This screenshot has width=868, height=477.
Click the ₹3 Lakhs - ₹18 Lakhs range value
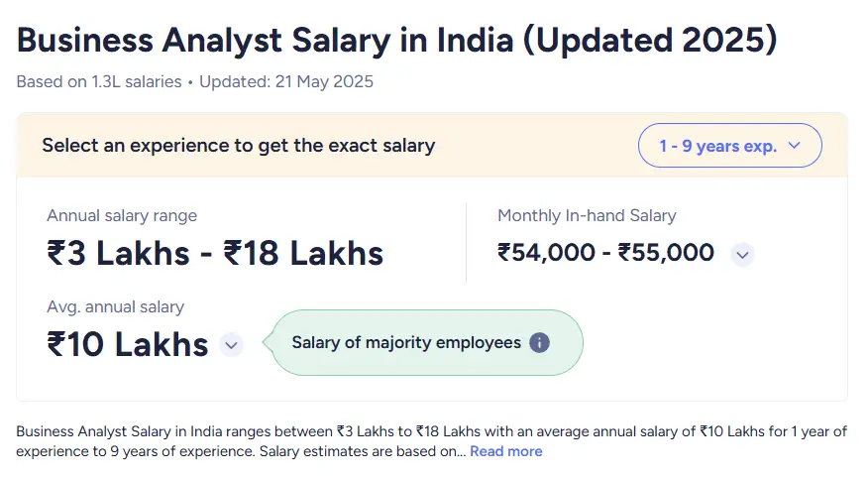coord(215,253)
